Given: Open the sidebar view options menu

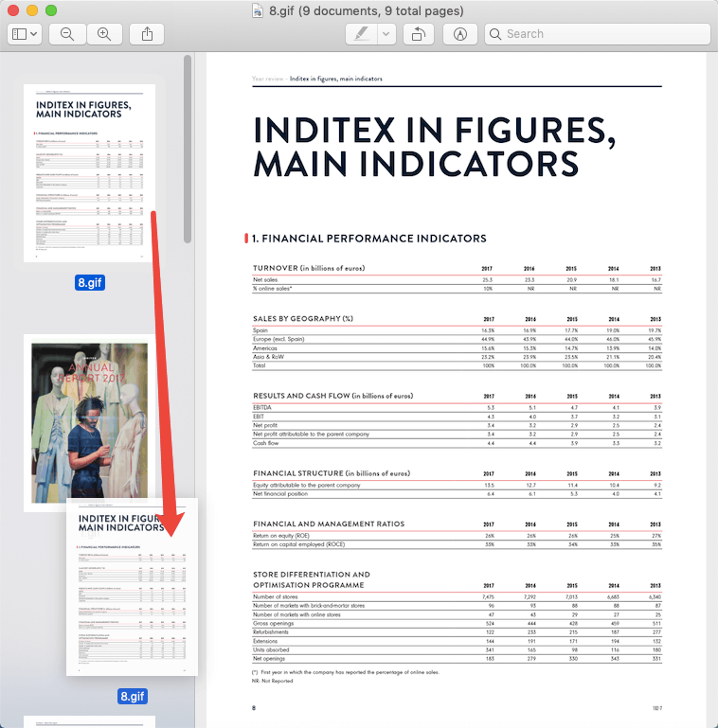Looking at the screenshot, I should [x=25, y=34].
